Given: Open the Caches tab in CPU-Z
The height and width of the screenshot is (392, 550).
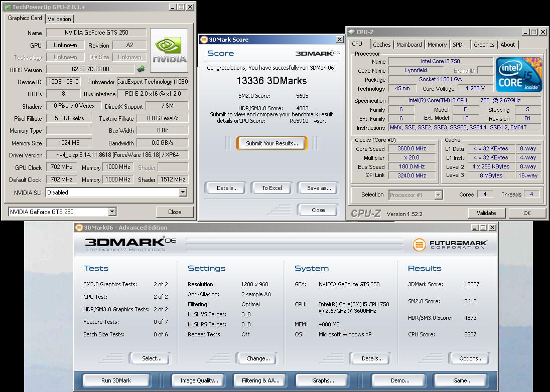Looking at the screenshot, I should tap(381, 45).
